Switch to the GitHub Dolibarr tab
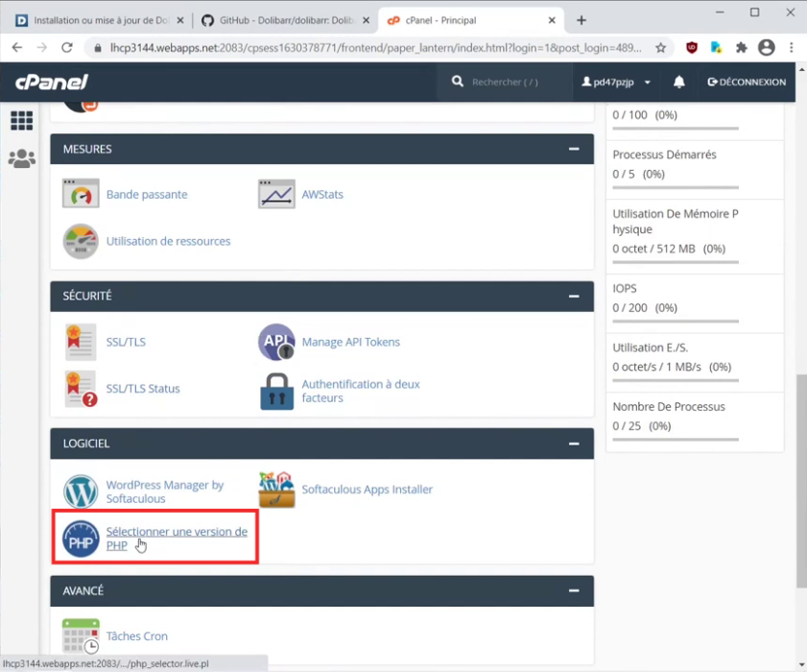807x672 pixels. (283, 20)
